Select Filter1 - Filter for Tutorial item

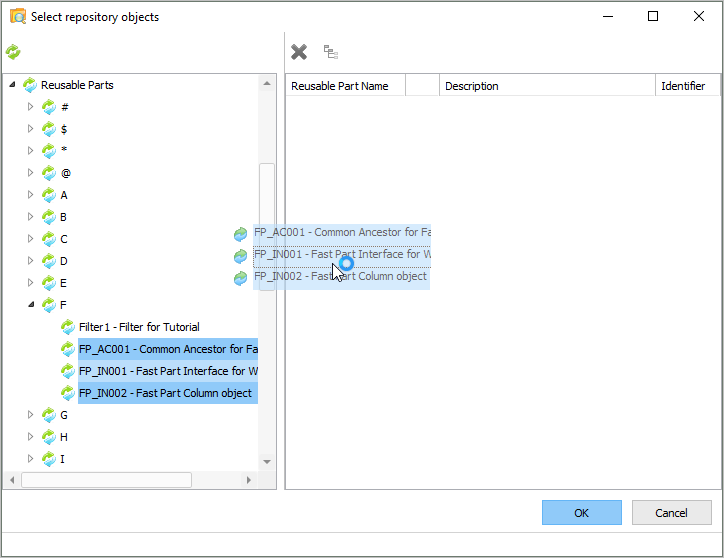(x=139, y=327)
